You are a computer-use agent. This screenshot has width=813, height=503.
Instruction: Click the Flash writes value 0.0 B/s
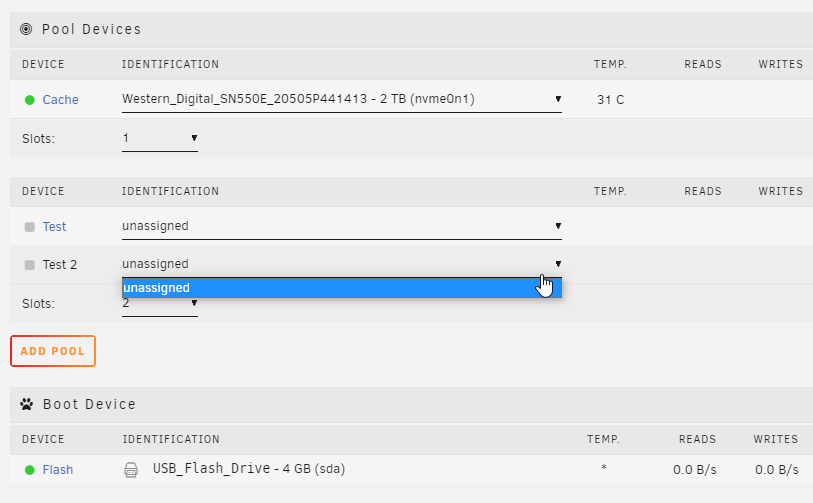click(777, 470)
